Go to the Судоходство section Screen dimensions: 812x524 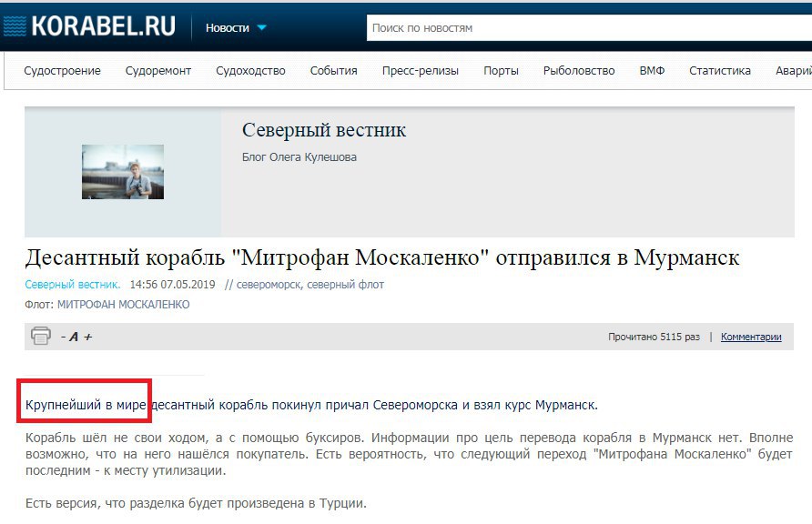point(250,71)
